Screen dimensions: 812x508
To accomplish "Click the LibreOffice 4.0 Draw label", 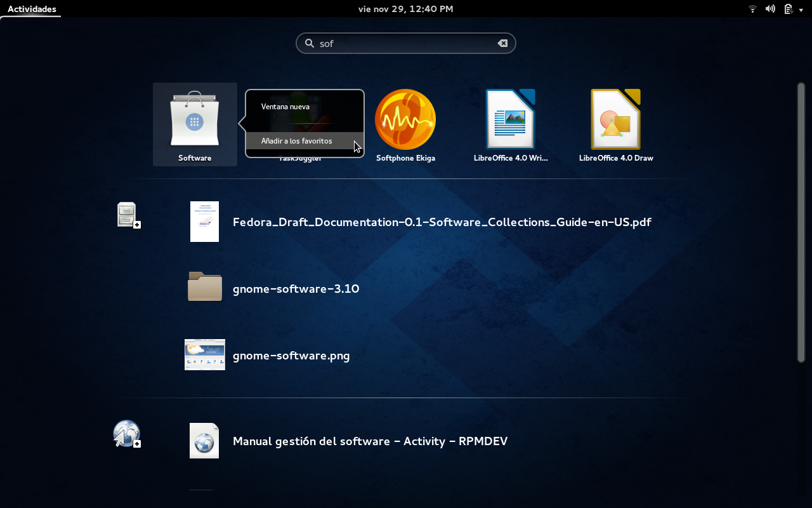I will pos(616,158).
